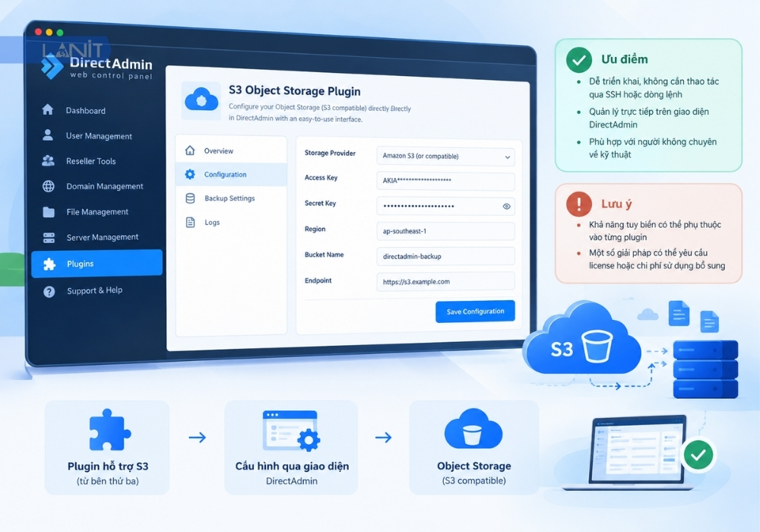Click the Dashboard home icon

click(x=47, y=109)
